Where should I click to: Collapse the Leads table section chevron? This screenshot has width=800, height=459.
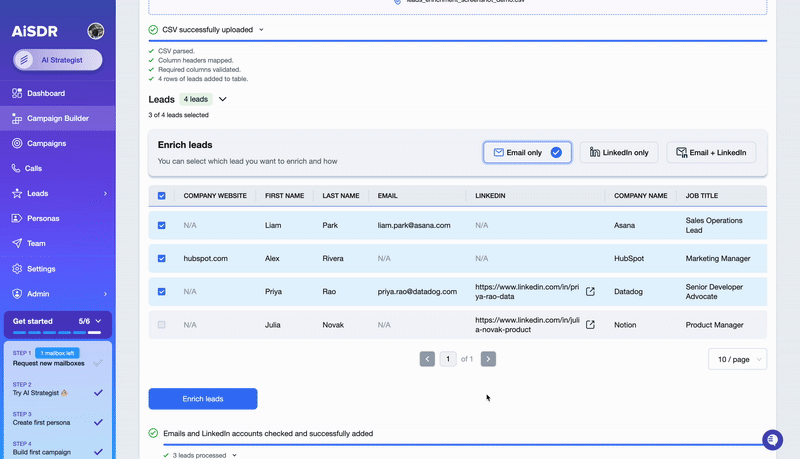click(x=223, y=100)
